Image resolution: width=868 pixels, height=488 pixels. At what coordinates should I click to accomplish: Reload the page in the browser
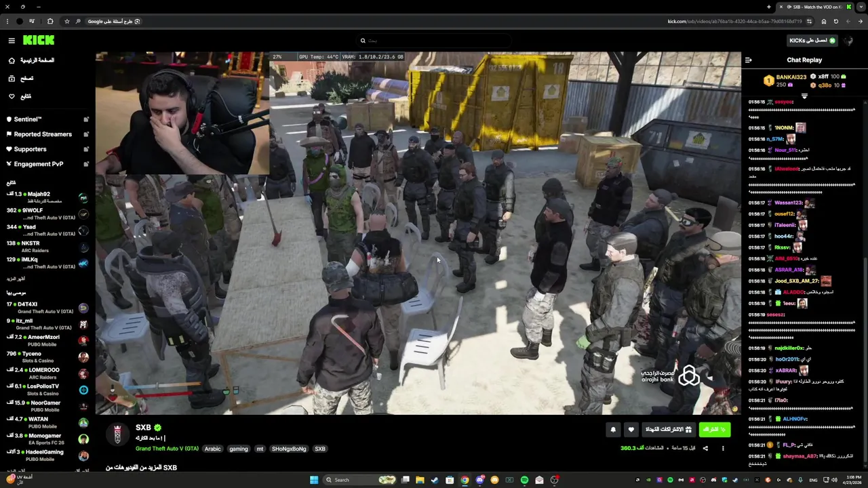point(835,21)
